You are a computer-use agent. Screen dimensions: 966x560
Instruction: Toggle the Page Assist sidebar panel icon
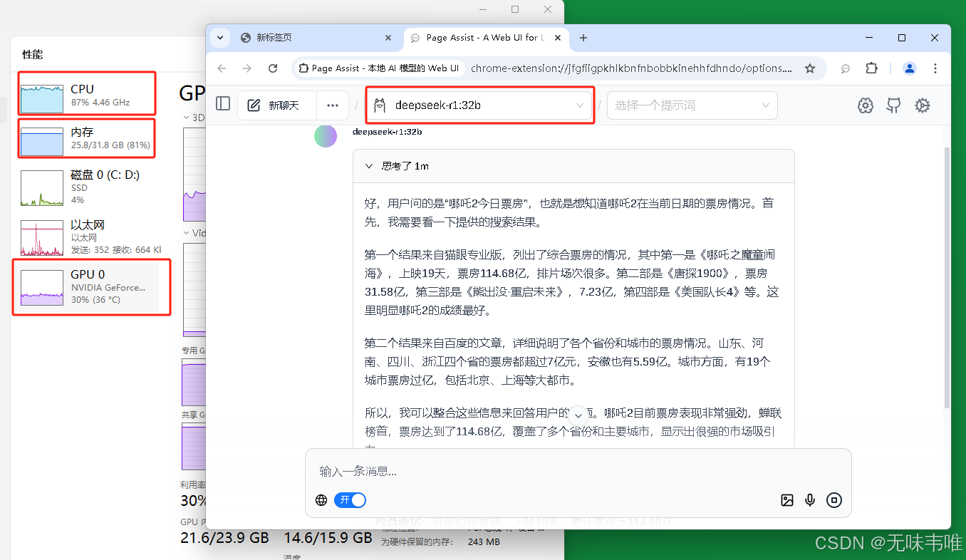point(223,104)
